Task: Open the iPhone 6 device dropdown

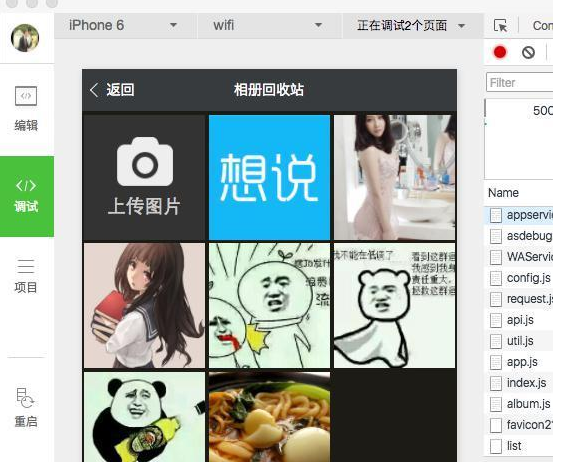Action: point(125,25)
